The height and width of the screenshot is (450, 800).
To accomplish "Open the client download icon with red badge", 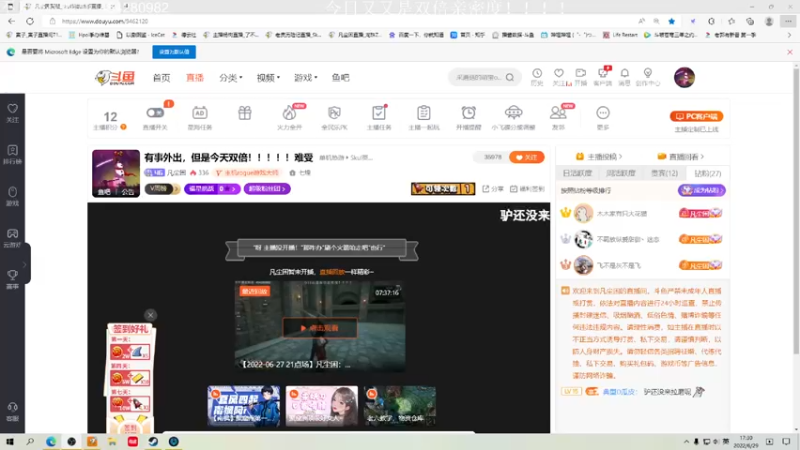I will (603, 73).
